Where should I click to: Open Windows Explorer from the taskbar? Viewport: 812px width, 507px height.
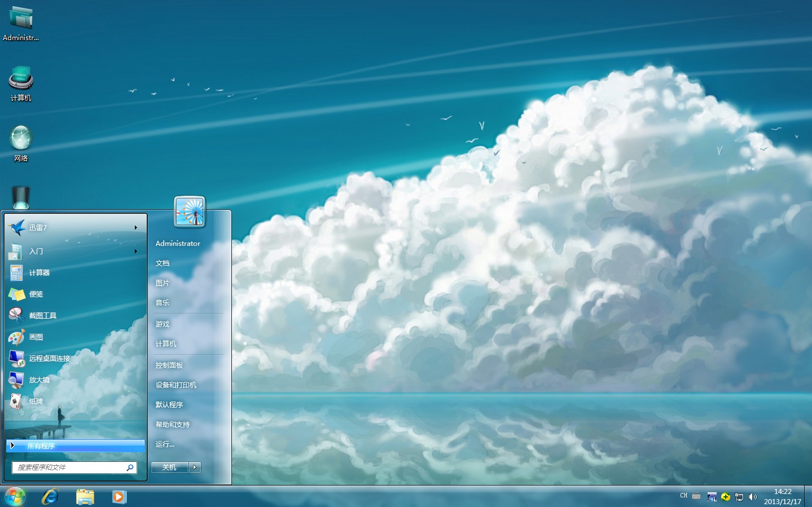85,496
